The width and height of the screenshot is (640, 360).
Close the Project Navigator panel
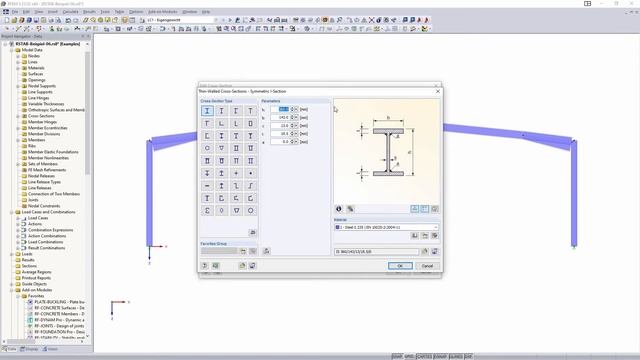click(x=88, y=36)
